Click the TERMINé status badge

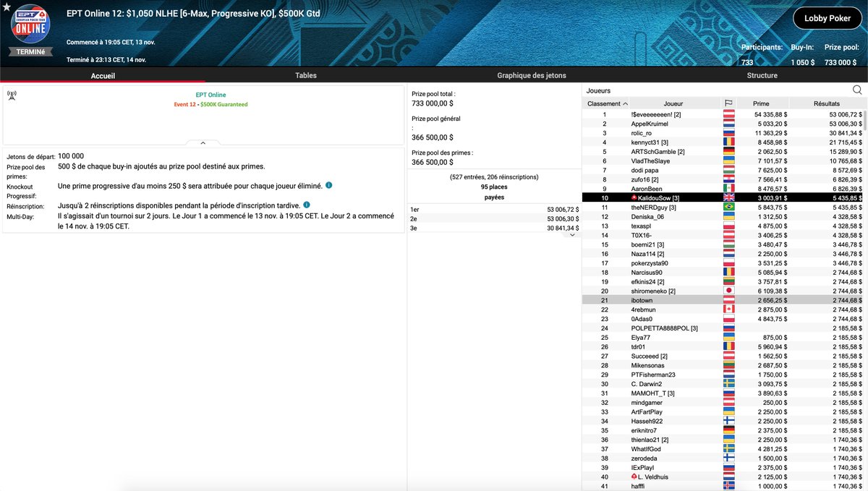click(x=30, y=52)
